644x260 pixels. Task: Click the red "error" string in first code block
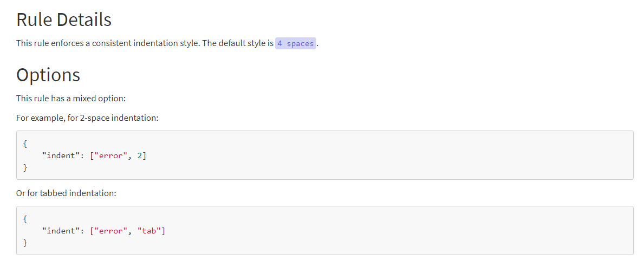(x=111, y=155)
